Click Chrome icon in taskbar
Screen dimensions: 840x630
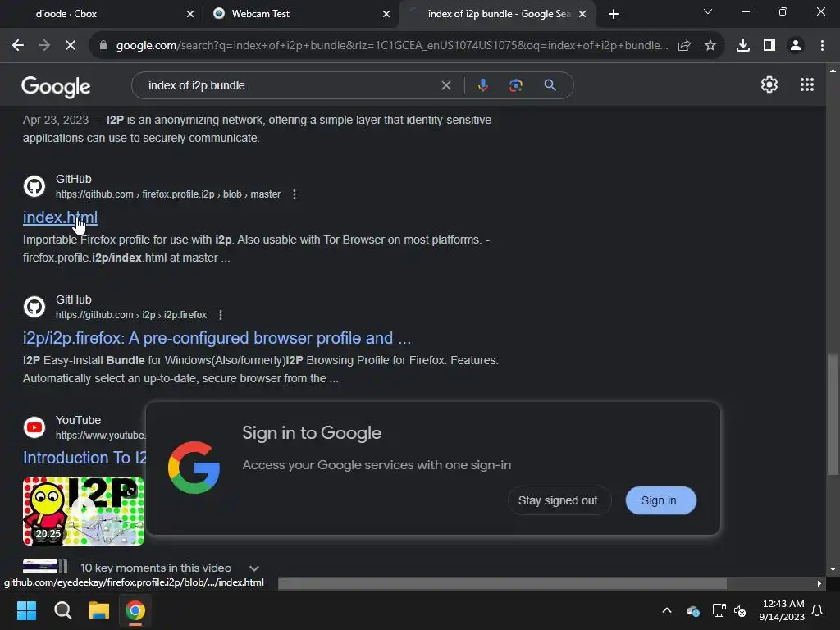click(135, 610)
